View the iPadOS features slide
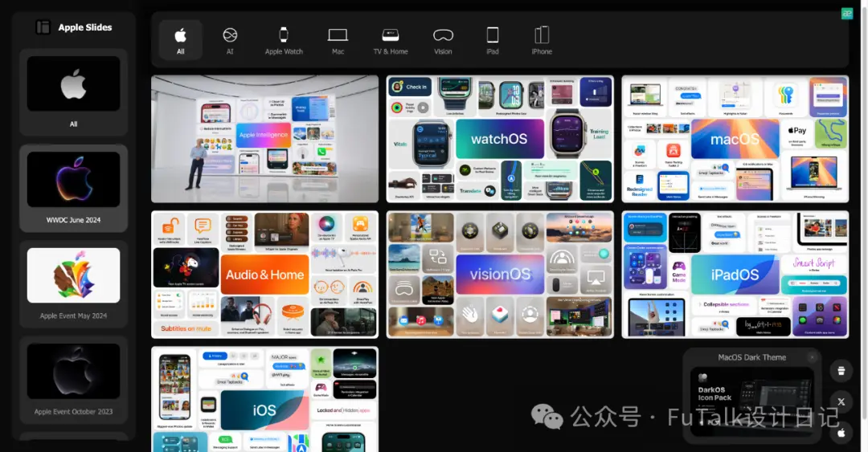 click(x=735, y=275)
